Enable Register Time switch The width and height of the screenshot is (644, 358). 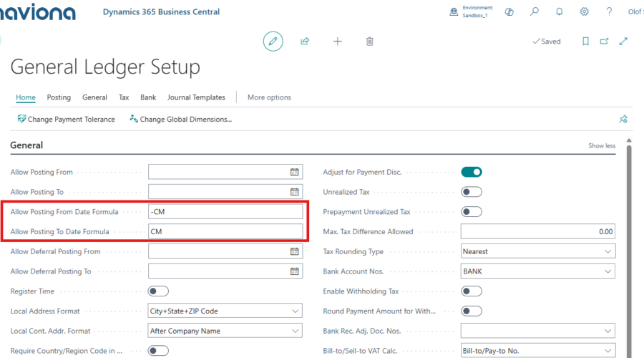[x=158, y=291]
